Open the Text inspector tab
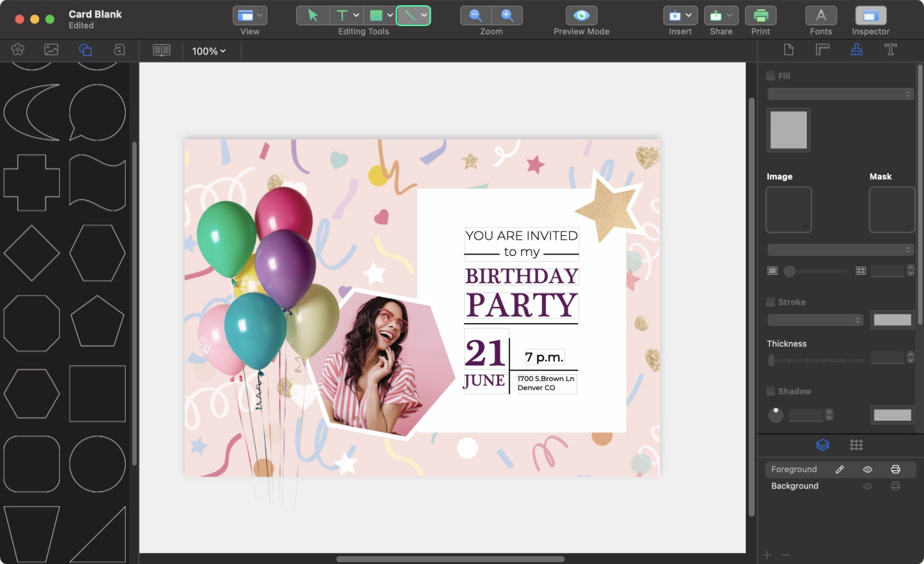The width and height of the screenshot is (924, 564). tap(891, 49)
